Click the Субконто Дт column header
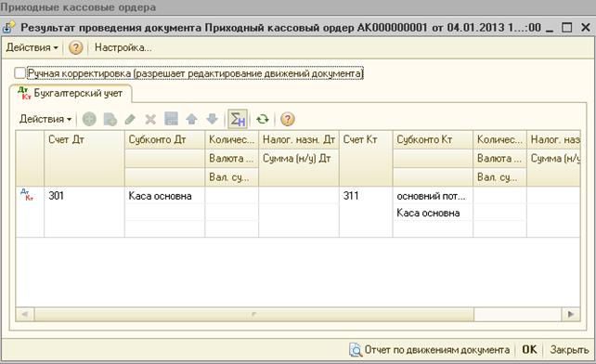The image size is (596, 364). (x=164, y=139)
